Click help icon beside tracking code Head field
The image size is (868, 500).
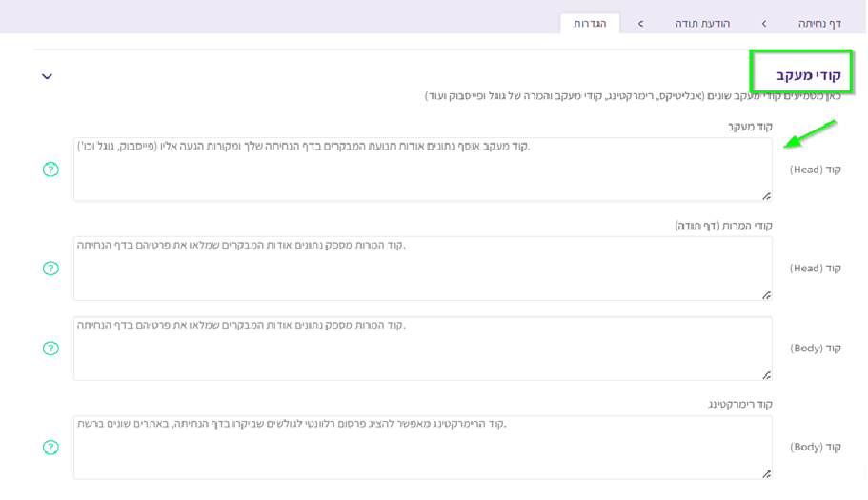coord(51,170)
